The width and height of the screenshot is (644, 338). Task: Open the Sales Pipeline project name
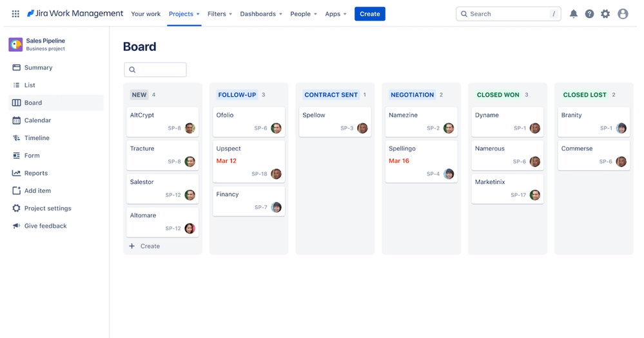(x=46, y=41)
